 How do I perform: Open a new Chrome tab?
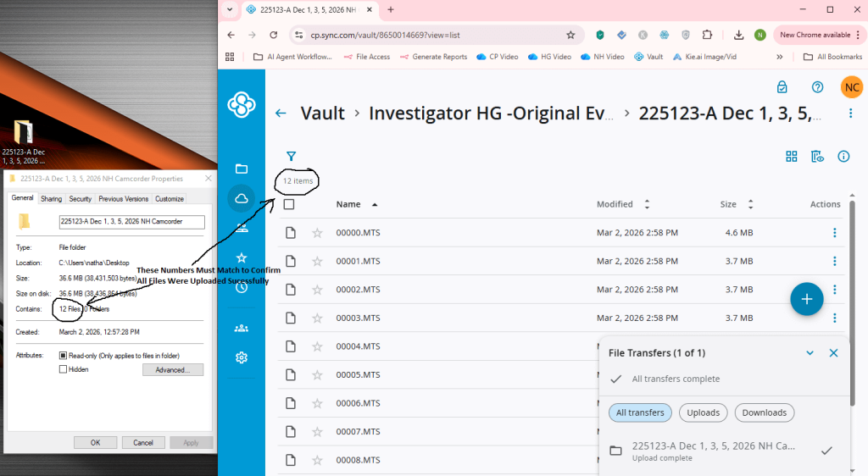pos(391,9)
